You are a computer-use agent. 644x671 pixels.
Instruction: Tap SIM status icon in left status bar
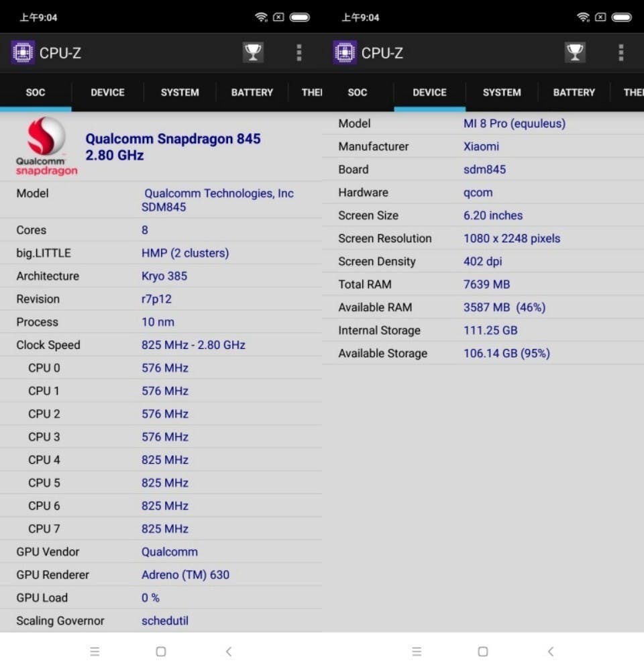pos(278,17)
